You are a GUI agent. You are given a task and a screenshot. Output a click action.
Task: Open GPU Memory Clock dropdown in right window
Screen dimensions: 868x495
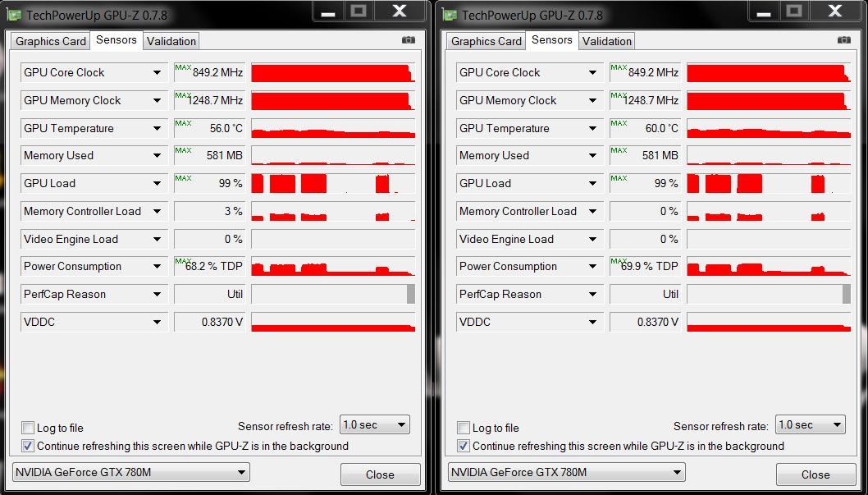[593, 100]
